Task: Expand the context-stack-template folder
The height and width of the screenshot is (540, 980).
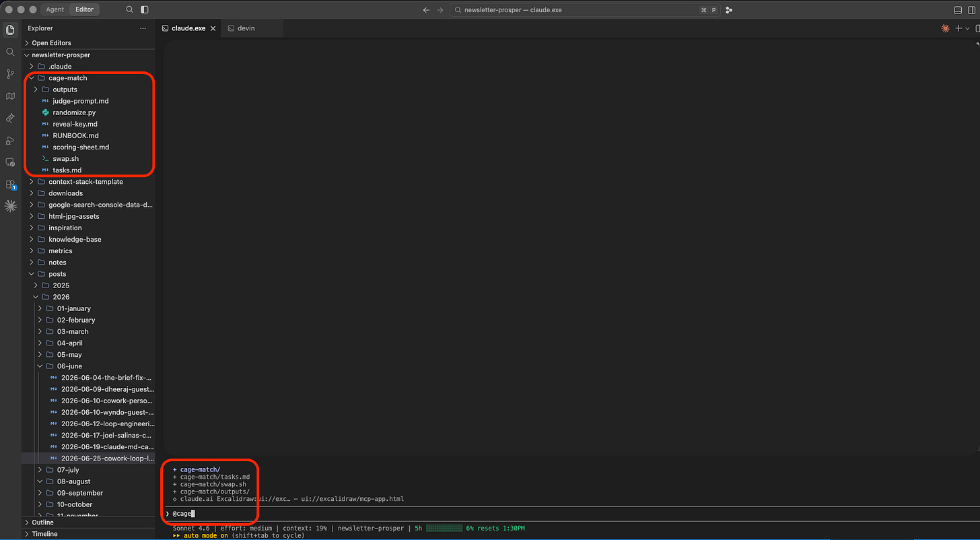Action: [x=88, y=181]
